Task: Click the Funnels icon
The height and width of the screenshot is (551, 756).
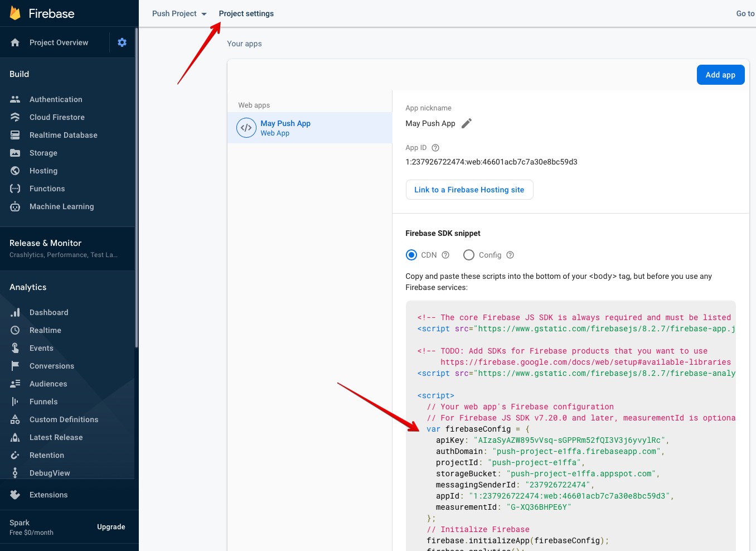Action: coord(15,402)
